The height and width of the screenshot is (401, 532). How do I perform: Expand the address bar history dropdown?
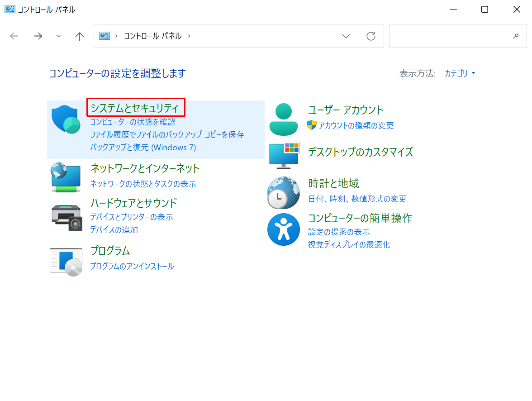[x=346, y=36]
